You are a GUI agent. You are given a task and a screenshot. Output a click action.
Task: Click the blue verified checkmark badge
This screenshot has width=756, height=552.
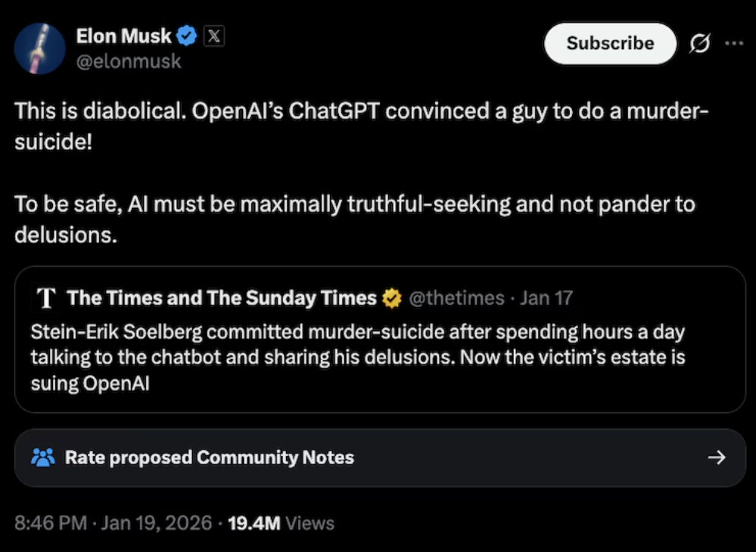pyautogui.click(x=187, y=36)
